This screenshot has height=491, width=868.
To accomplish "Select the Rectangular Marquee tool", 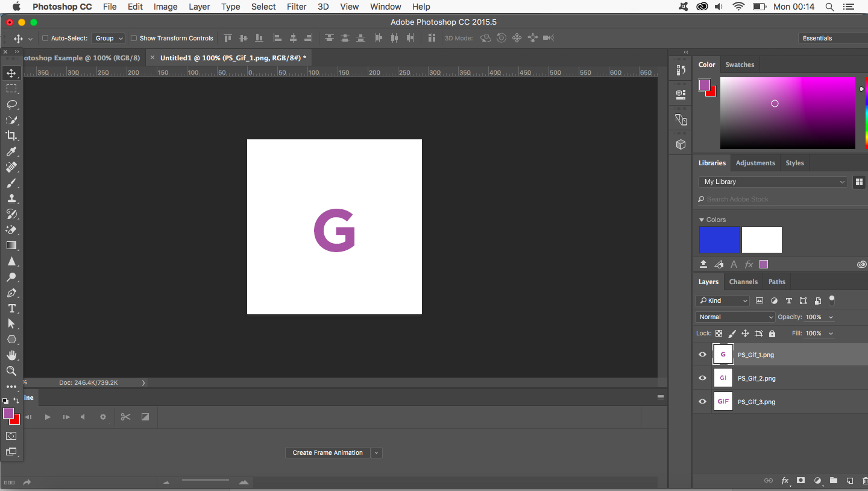I will coord(11,89).
